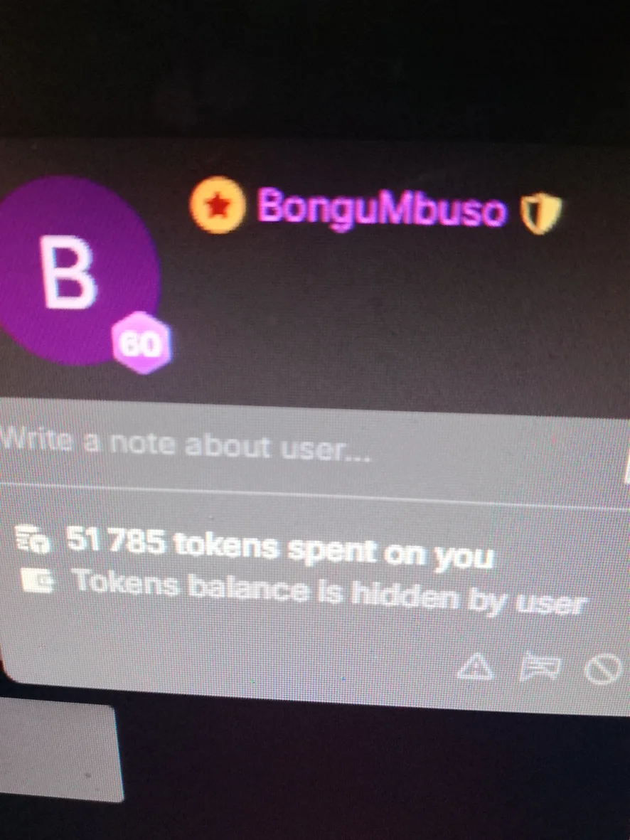Click the gray panel below the user card

click(x=59, y=753)
